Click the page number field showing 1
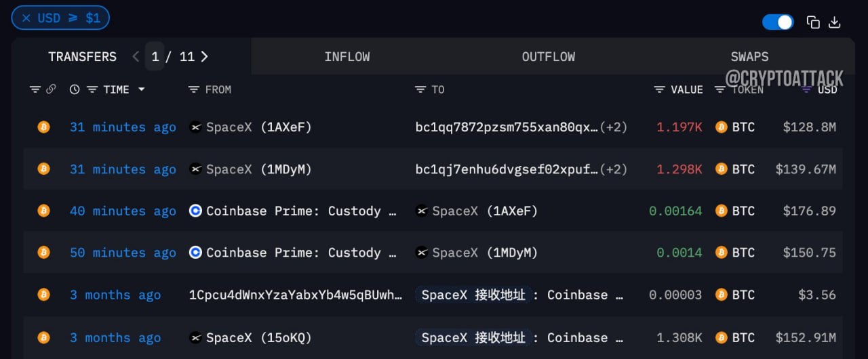Viewport: 868px width, 359px height. pyautogui.click(x=155, y=56)
